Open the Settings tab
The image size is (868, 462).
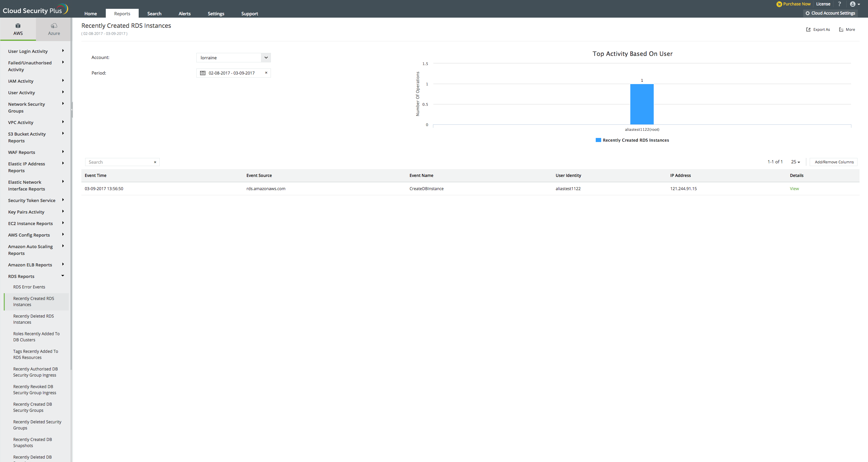(216, 14)
